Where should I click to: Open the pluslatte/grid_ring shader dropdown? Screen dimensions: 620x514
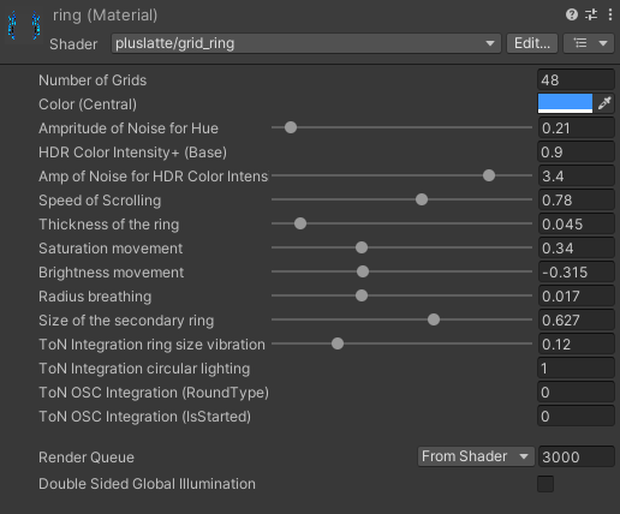306,43
